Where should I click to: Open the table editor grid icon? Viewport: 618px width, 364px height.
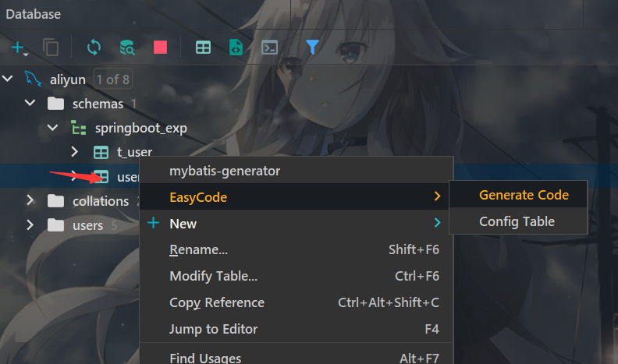pyautogui.click(x=203, y=48)
